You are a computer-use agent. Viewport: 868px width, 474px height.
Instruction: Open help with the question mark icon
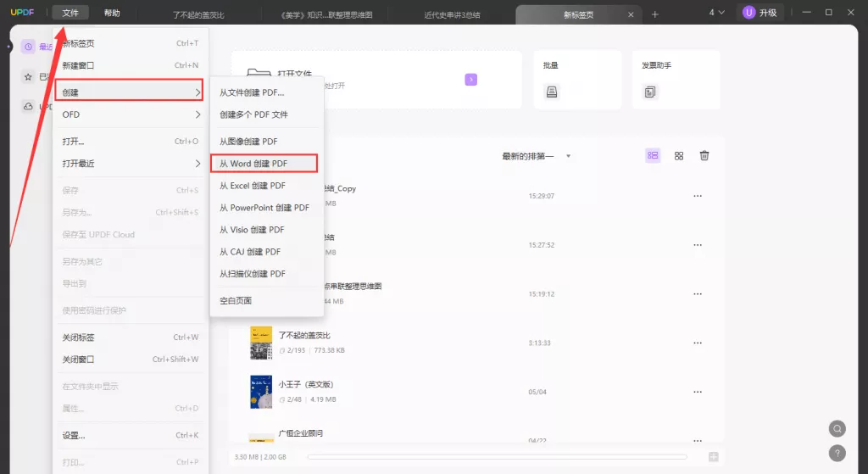[x=837, y=453]
